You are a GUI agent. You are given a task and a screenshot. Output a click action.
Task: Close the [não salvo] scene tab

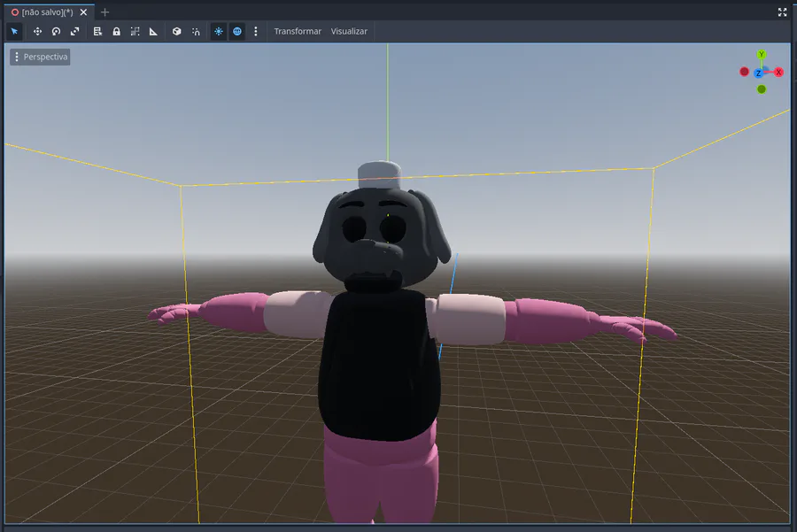84,12
